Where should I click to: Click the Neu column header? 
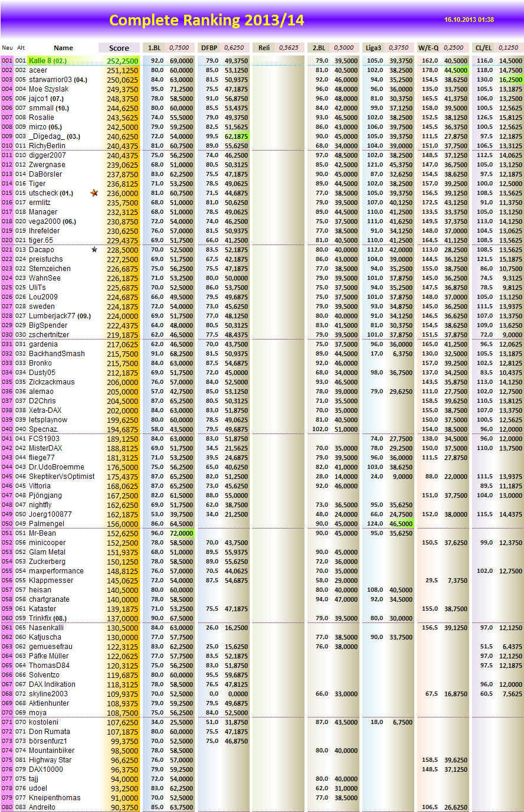click(x=7, y=48)
